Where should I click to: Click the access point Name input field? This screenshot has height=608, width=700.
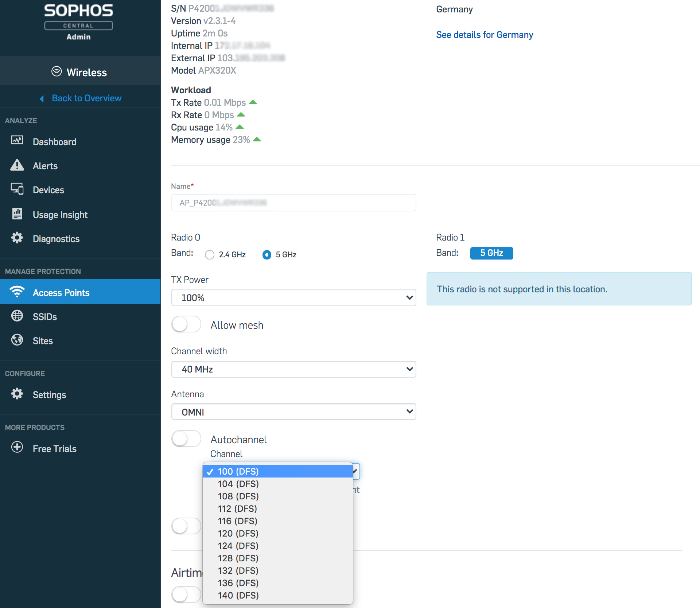[293, 203]
